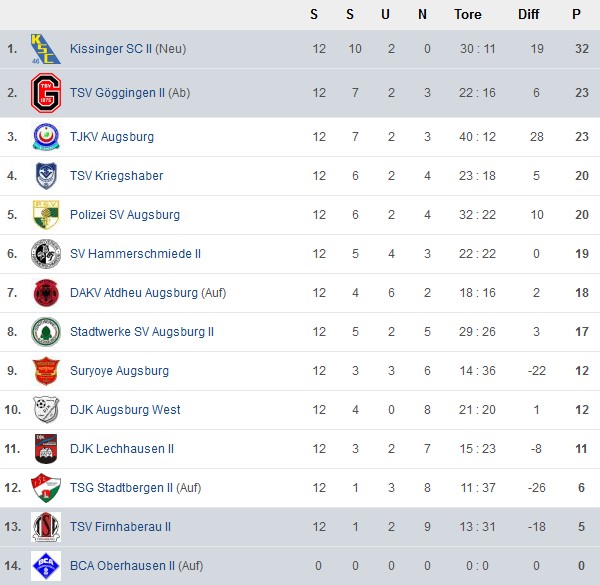Screen dimensions: 600x585
Task: Click the BCA Oberhausen II logo
Action: [x=46, y=566]
